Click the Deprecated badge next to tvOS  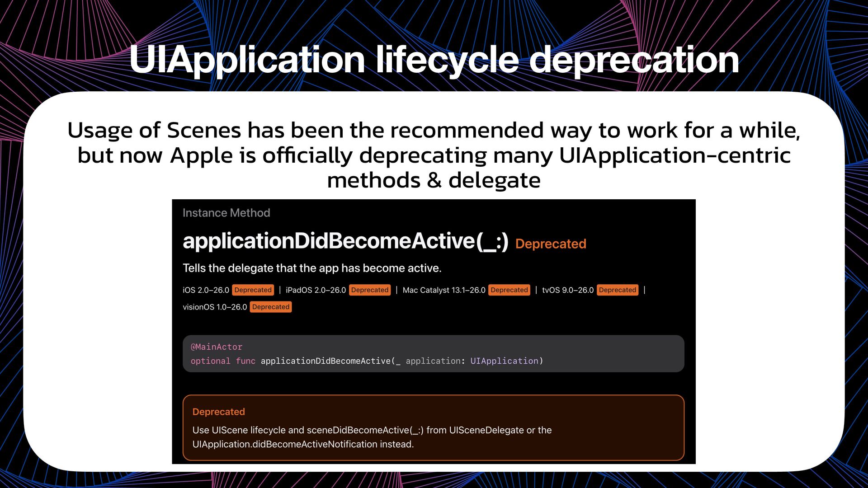(x=618, y=290)
